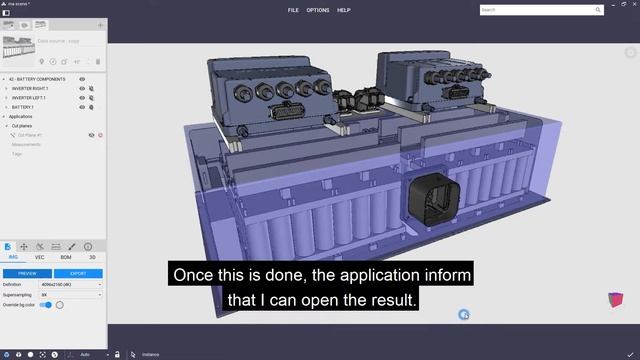Viewport: 640px width, 360px height.
Task: Open the horizontal lines list tool
Action: point(56,247)
